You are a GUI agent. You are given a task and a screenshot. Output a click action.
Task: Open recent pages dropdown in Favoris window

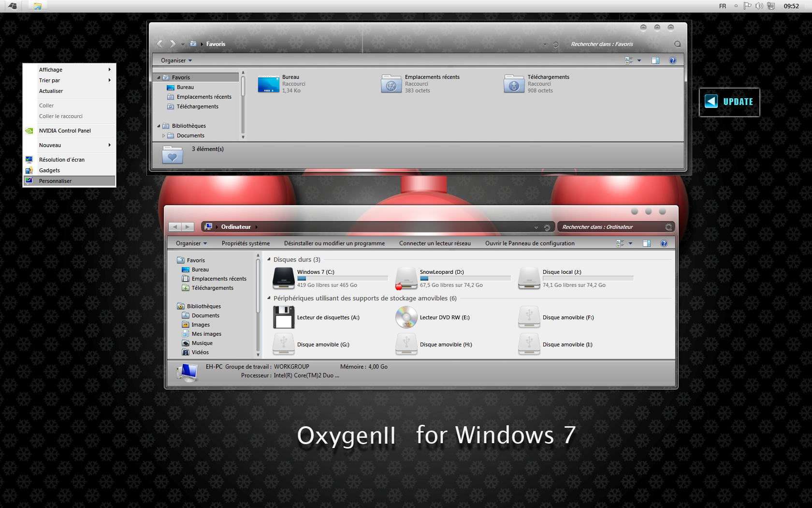183,45
